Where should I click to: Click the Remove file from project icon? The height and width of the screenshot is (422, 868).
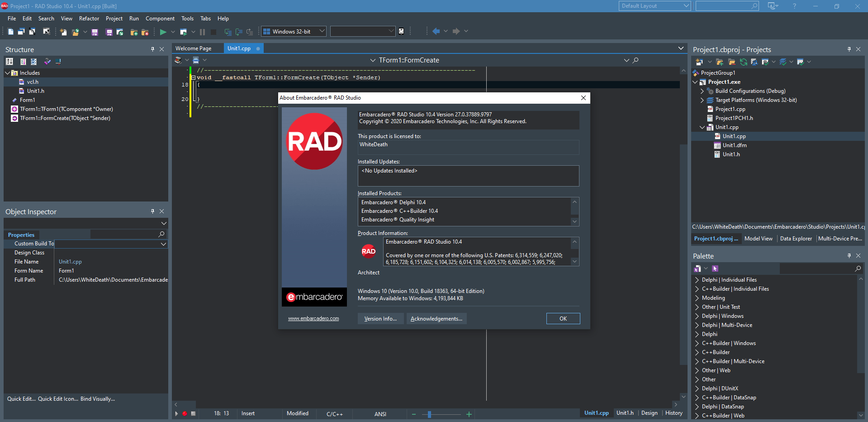point(145,32)
